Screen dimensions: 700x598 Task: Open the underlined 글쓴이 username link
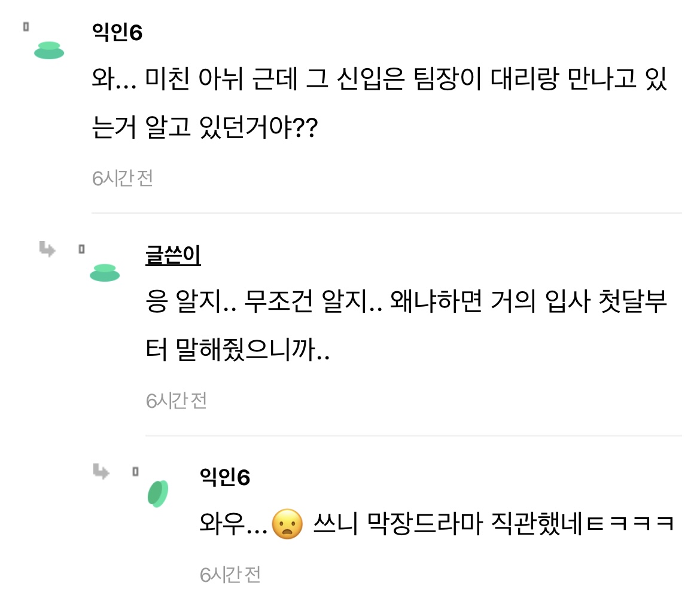pos(174,255)
